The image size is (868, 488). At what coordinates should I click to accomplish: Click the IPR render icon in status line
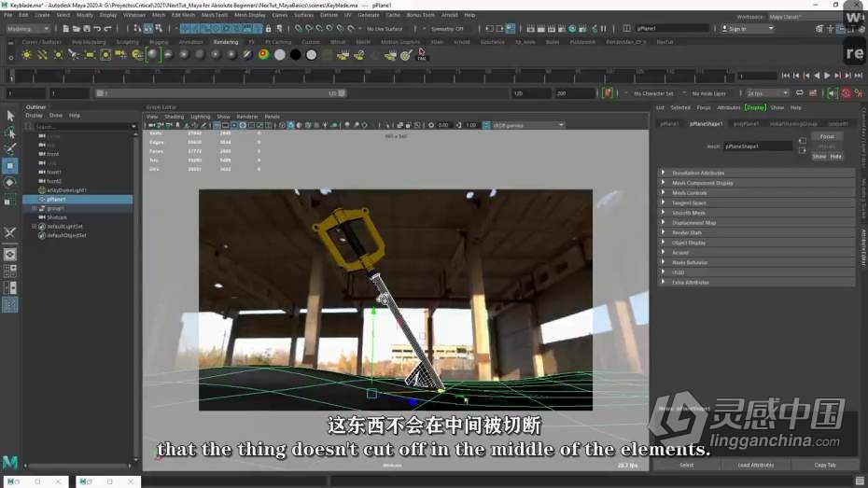point(552,28)
